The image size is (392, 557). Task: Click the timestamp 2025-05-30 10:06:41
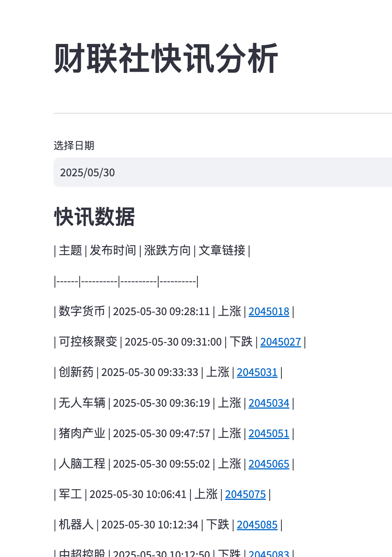(138, 494)
